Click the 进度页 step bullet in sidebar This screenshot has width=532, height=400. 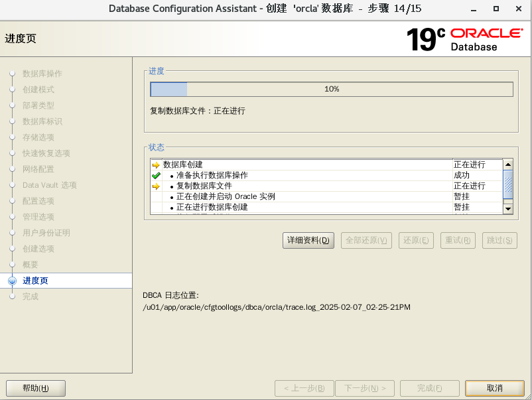[12, 281]
